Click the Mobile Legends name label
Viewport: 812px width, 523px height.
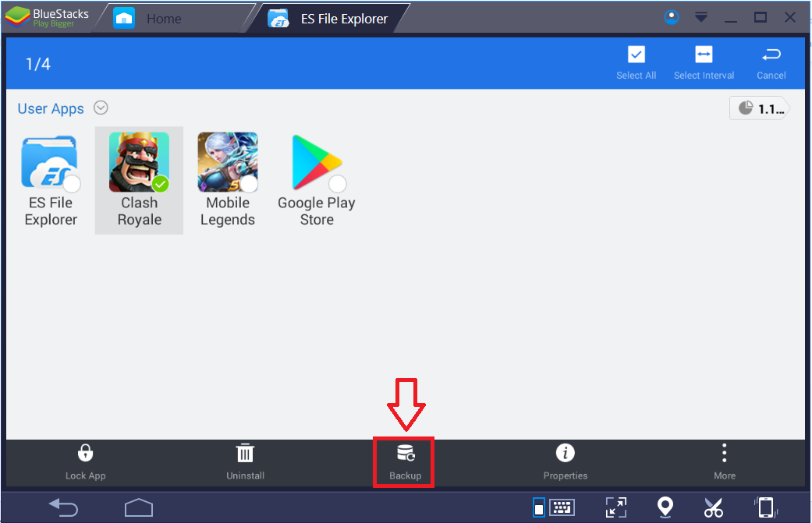[x=227, y=211]
